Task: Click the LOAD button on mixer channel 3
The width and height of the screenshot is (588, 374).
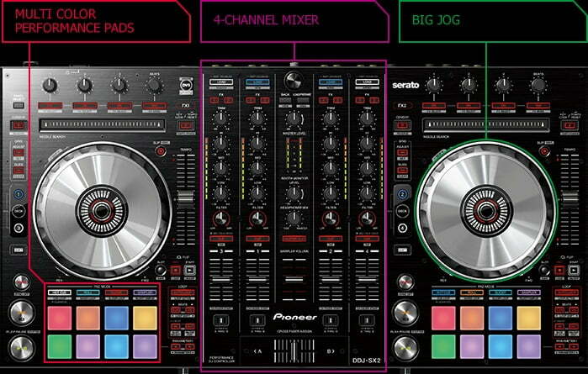Action: coord(221,82)
